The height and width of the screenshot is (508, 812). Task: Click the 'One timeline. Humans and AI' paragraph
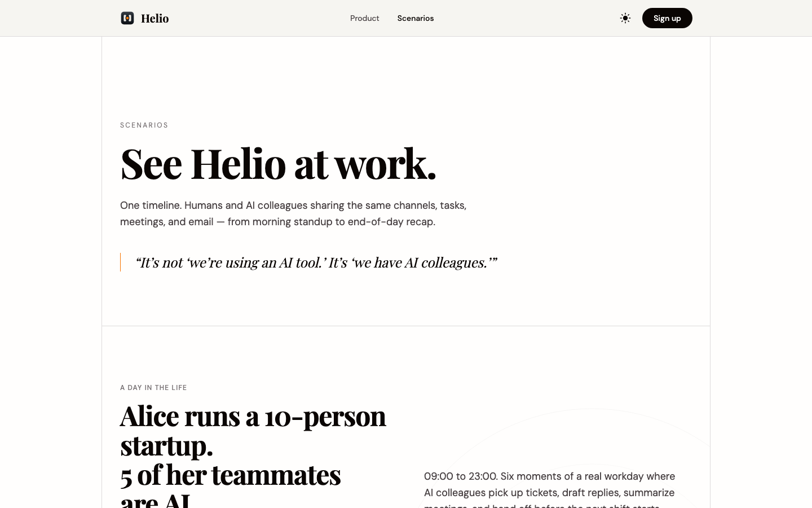pyautogui.click(x=293, y=213)
